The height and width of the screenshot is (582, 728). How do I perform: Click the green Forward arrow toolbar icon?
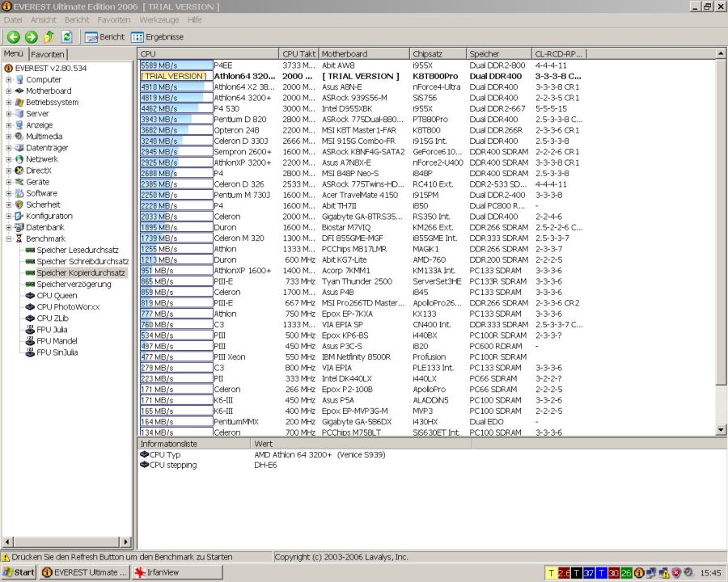coord(31,36)
